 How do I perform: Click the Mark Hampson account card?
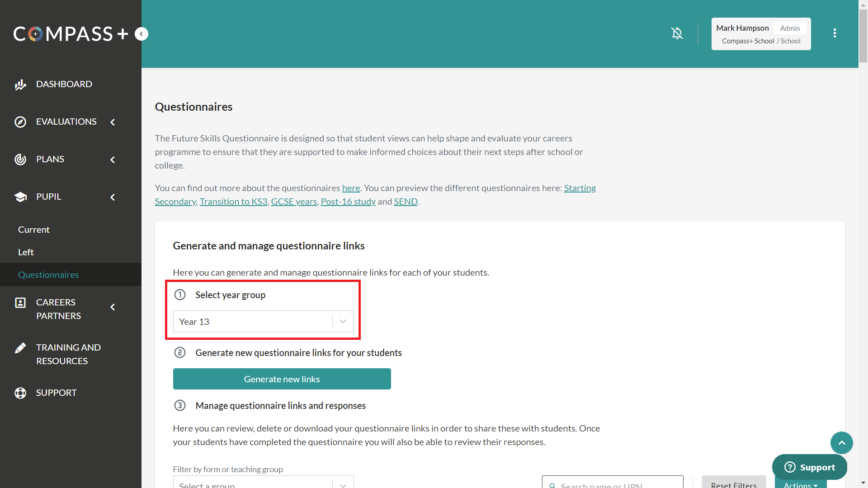coord(761,34)
